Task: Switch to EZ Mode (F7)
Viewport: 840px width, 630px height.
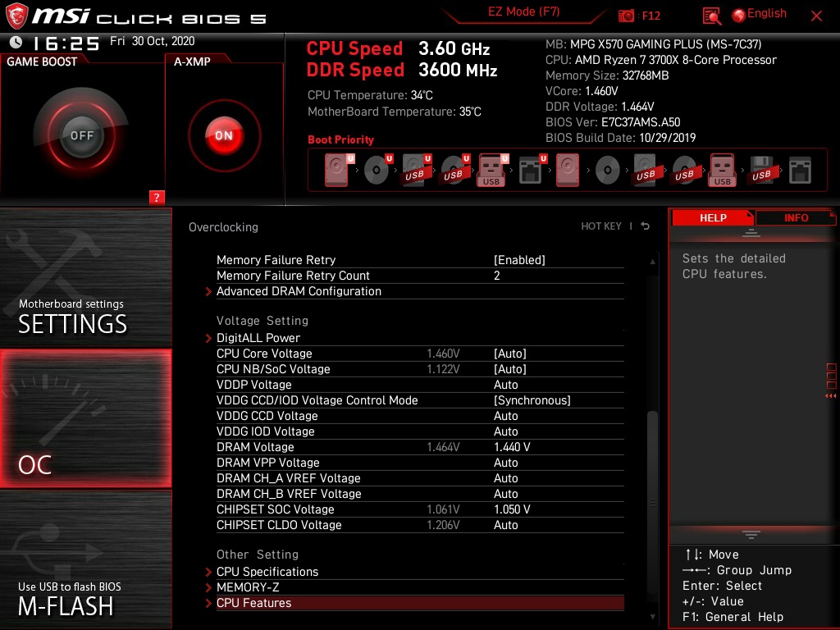Action: click(523, 11)
